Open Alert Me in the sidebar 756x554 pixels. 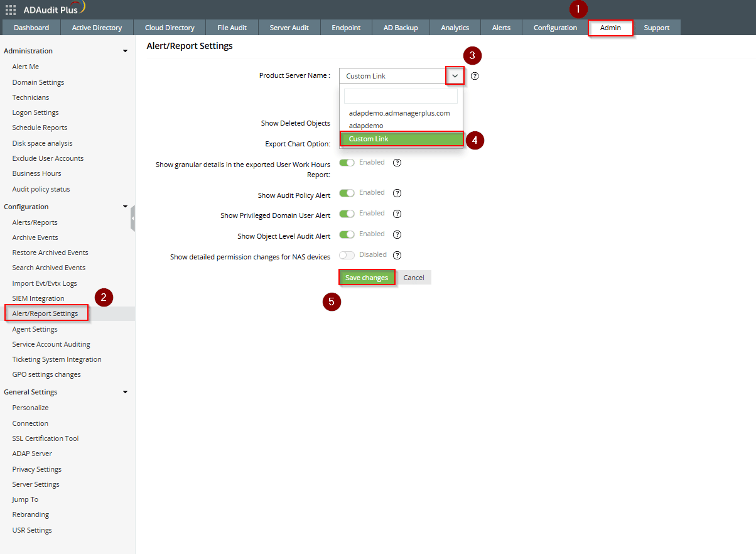point(26,67)
